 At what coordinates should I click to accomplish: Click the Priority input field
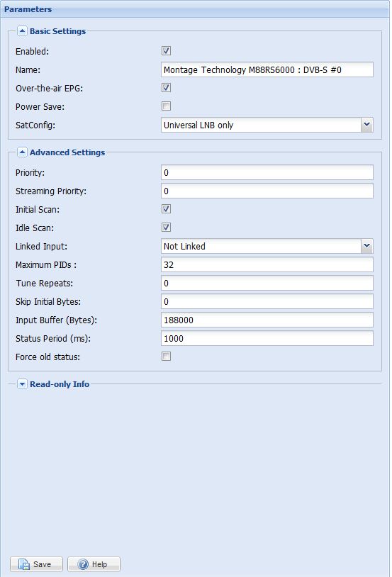pos(267,172)
